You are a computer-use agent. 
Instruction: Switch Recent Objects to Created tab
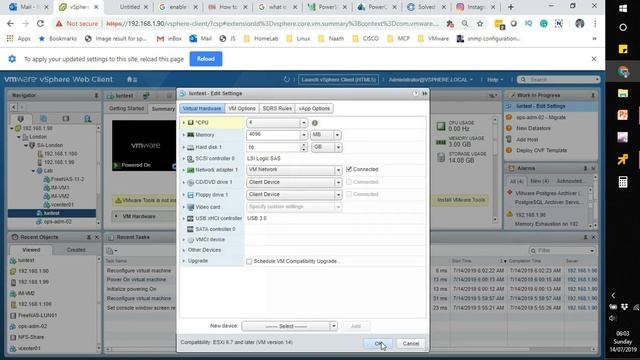(x=76, y=250)
